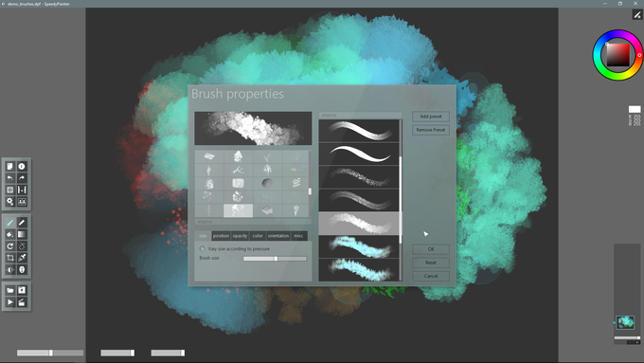Choose the square textured block brush shape

238,183
